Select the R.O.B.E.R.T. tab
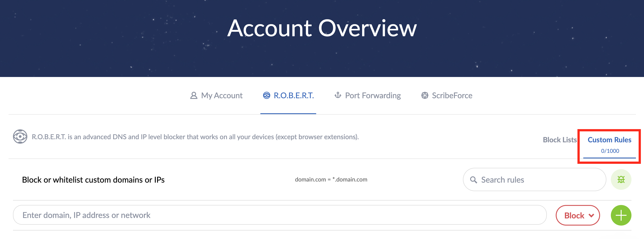The image size is (644, 239). (x=294, y=95)
